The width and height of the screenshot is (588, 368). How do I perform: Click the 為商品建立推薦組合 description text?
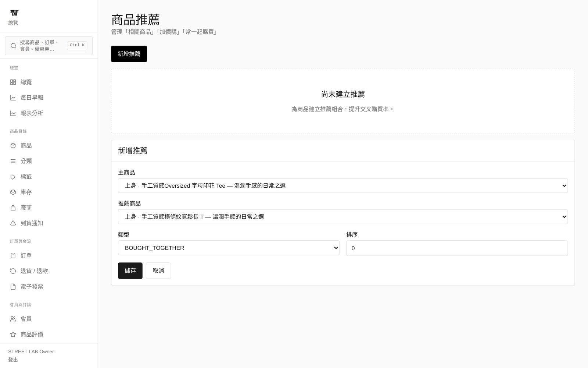click(x=343, y=109)
